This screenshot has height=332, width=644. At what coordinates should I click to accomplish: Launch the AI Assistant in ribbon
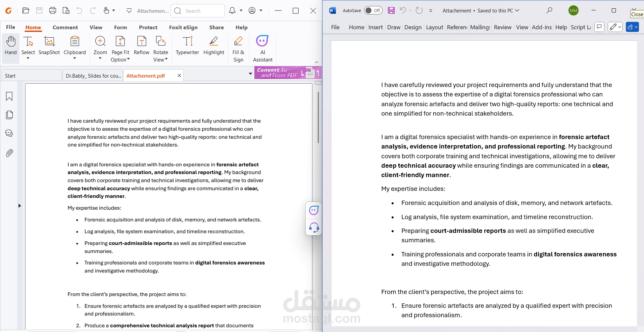pos(262,49)
